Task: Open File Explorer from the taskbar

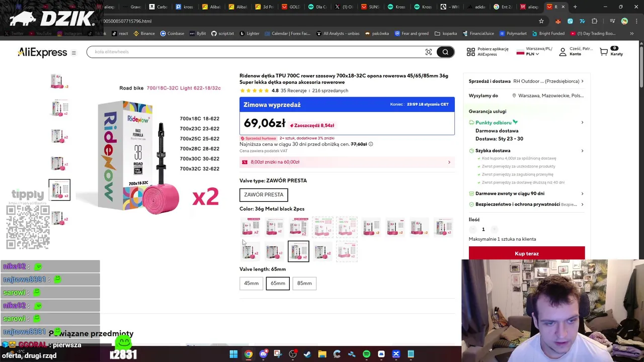Action: tap(322, 354)
